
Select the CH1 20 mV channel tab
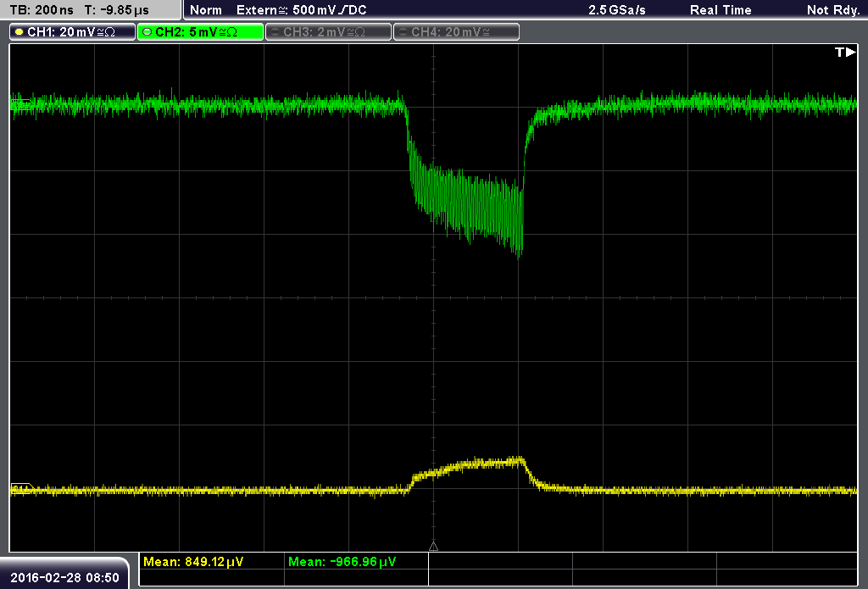(x=73, y=32)
